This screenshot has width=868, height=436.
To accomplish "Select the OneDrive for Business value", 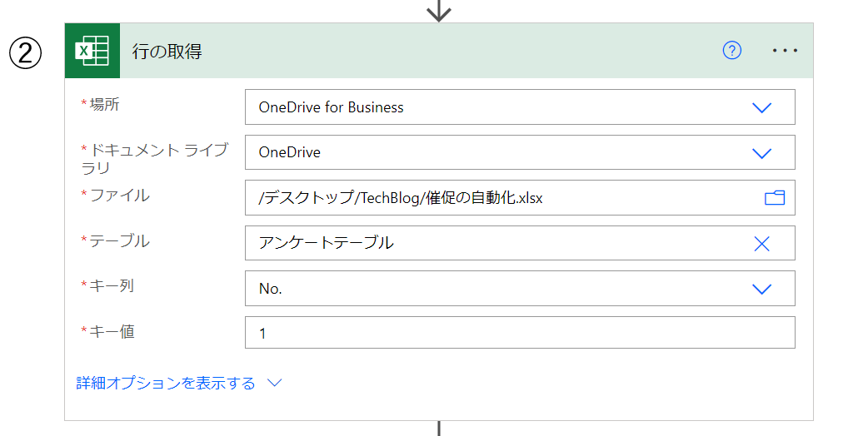I will [331, 107].
